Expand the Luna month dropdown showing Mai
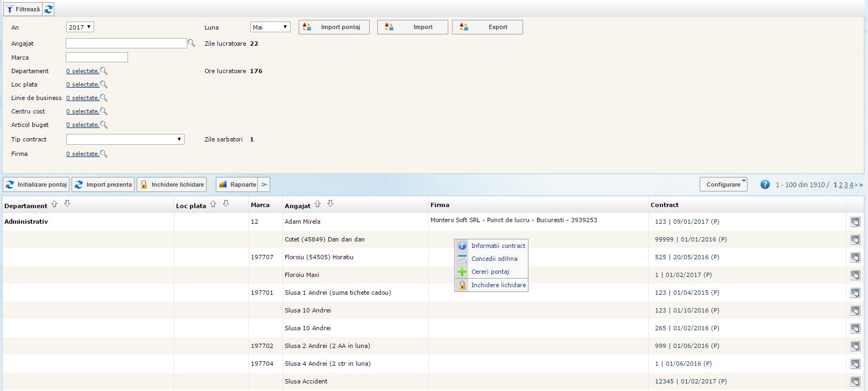Screen dimensions: 868x391 pos(270,27)
